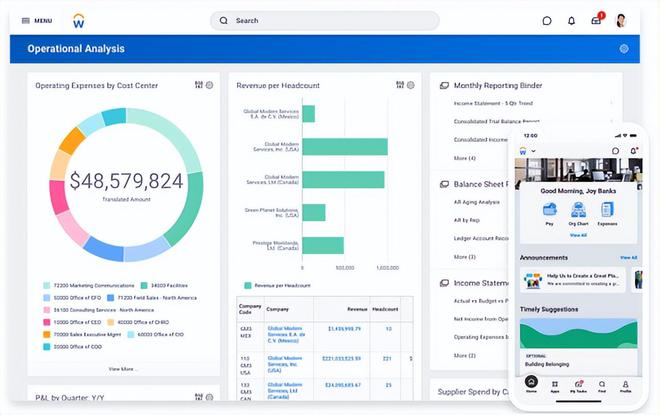Click in the Search field
The image size is (660, 415).
tap(325, 21)
